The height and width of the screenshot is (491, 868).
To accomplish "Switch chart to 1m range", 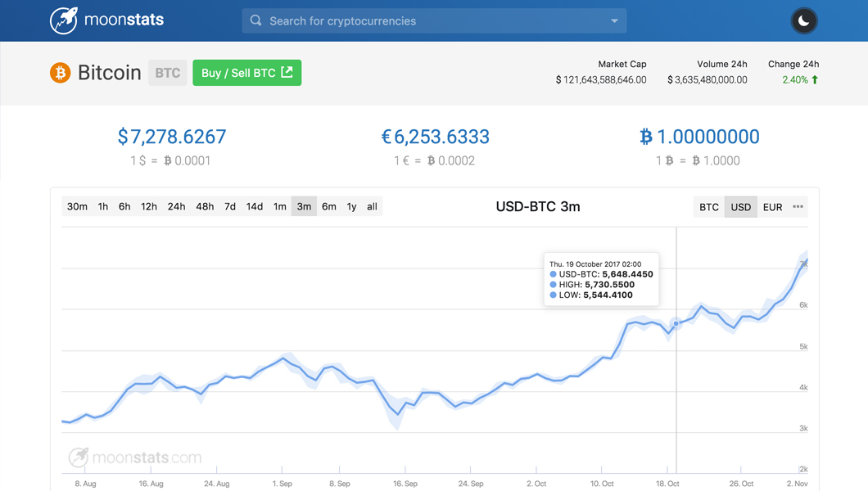I will [x=280, y=206].
